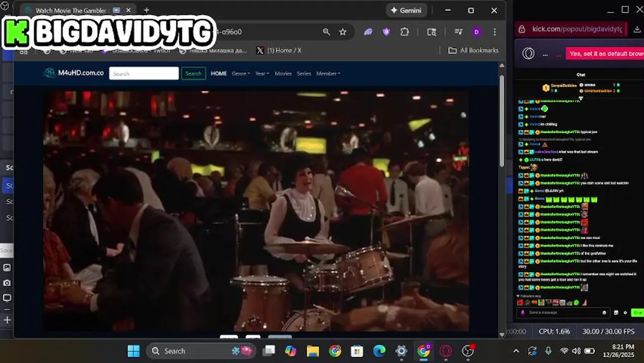
Task: Bookmark this page with the star icon
Action: pyautogui.click(x=343, y=32)
